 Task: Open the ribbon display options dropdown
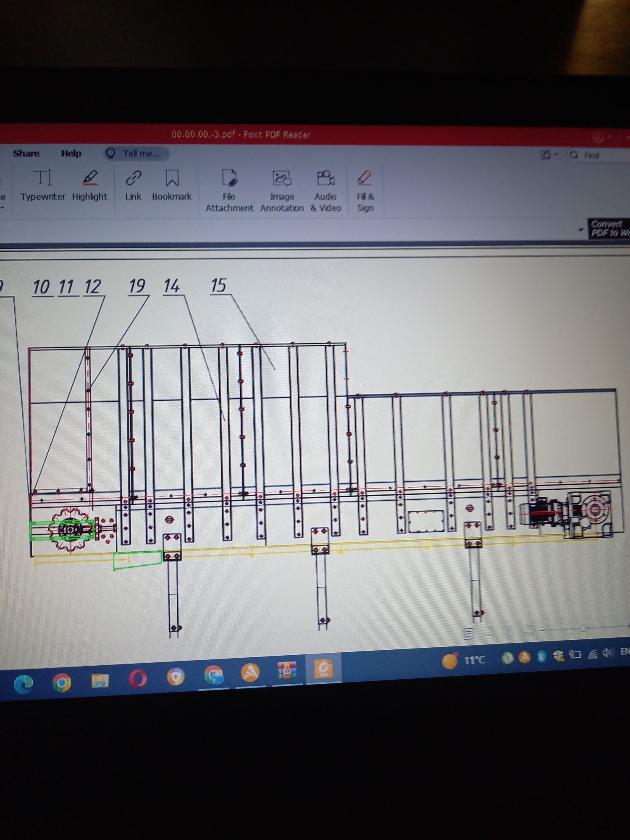(x=548, y=155)
